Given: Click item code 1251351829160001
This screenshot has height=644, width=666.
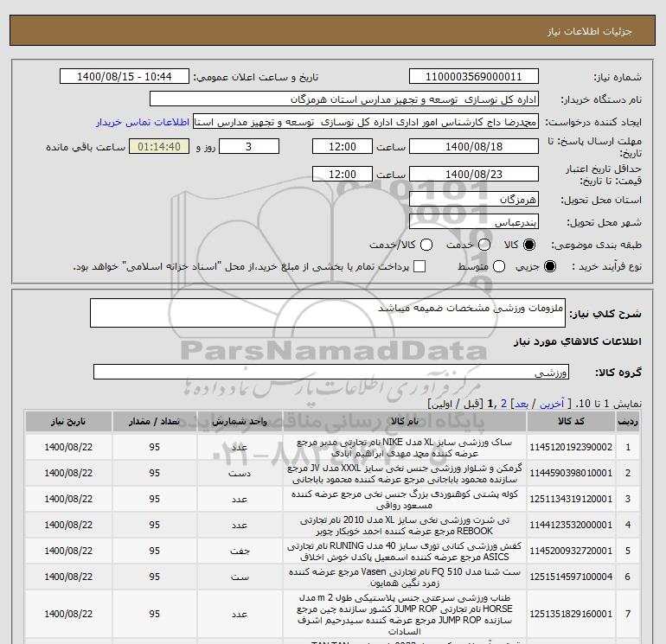Looking at the screenshot, I should click(571, 615).
